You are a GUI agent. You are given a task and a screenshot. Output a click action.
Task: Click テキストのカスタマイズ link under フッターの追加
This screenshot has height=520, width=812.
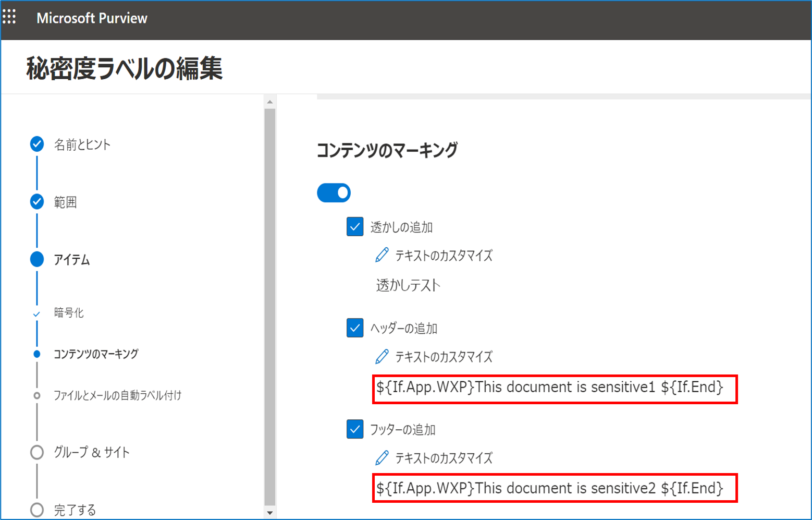pyautogui.click(x=444, y=458)
